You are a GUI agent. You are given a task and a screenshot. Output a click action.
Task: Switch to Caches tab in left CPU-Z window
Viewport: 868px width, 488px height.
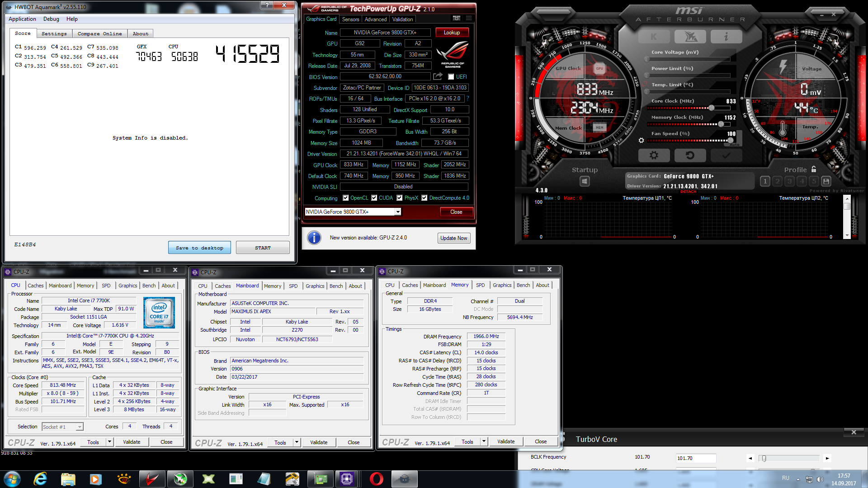coord(35,286)
